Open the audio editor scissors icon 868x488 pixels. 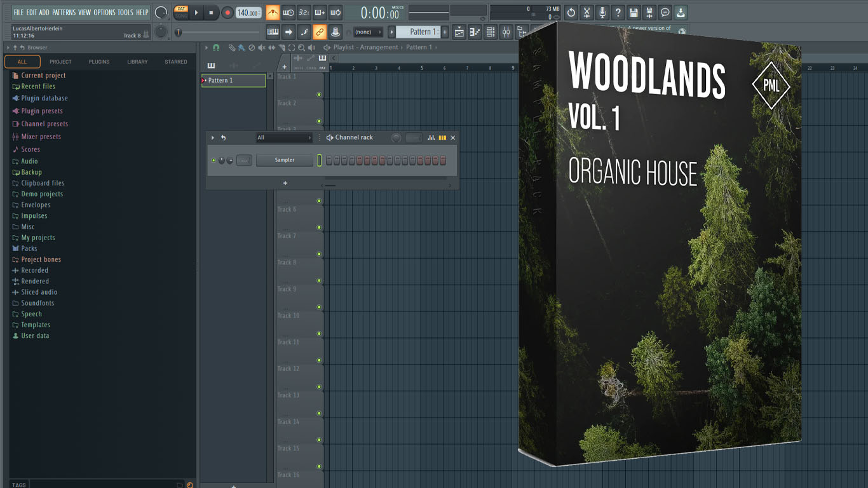[587, 13]
